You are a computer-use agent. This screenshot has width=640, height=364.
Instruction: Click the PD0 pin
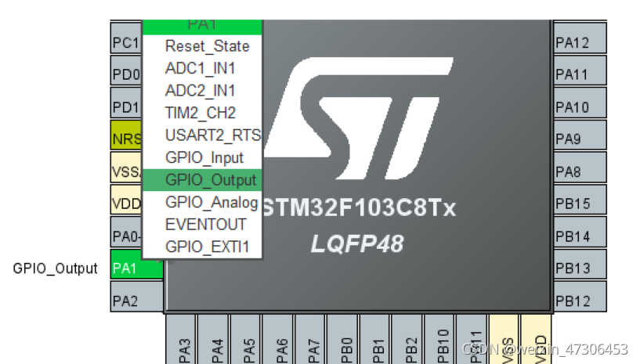pos(126,70)
